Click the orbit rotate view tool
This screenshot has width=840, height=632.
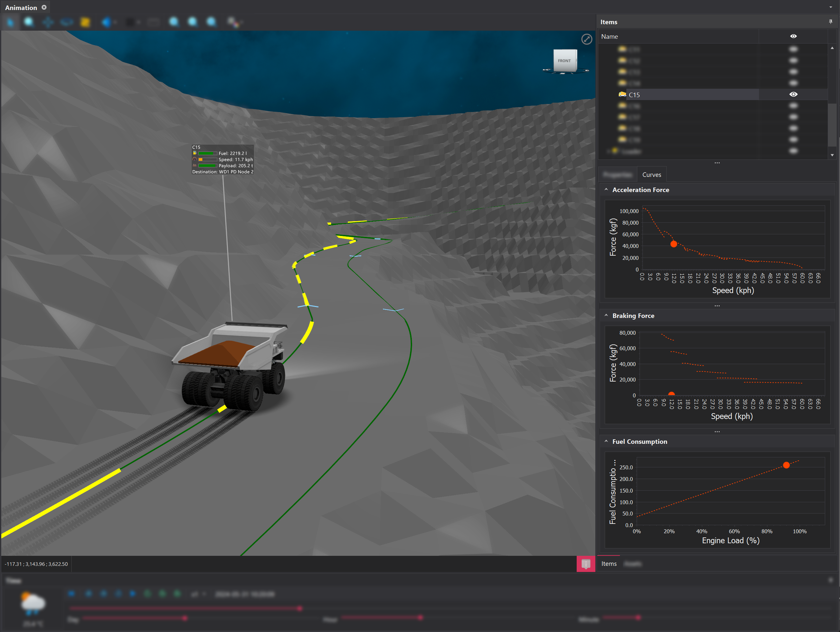click(67, 22)
